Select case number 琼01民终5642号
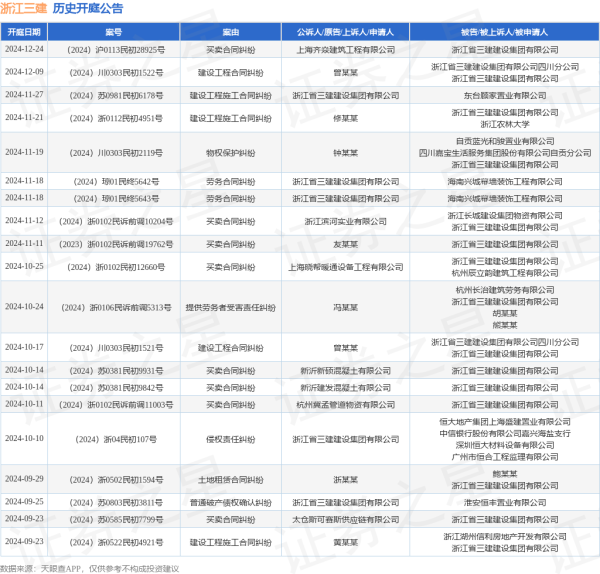600x574 pixels. click(x=116, y=181)
